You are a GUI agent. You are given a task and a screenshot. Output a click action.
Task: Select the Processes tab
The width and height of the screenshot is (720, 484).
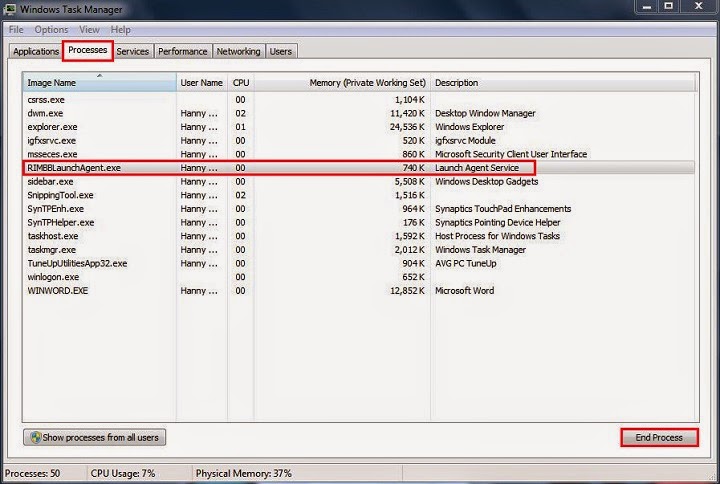[x=88, y=50]
